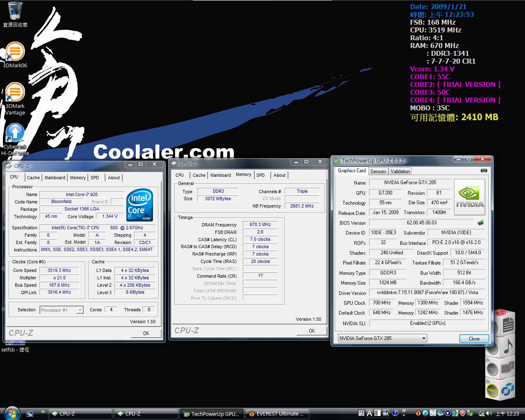Open Mainboard tab in left CPU-Z window

pyautogui.click(x=55, y=178)
